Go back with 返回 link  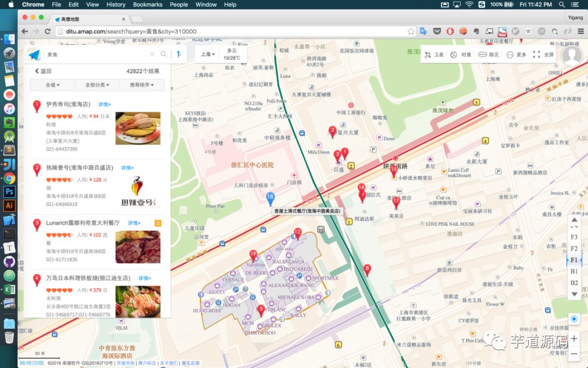pyautogui.click(x=44, y=71)
